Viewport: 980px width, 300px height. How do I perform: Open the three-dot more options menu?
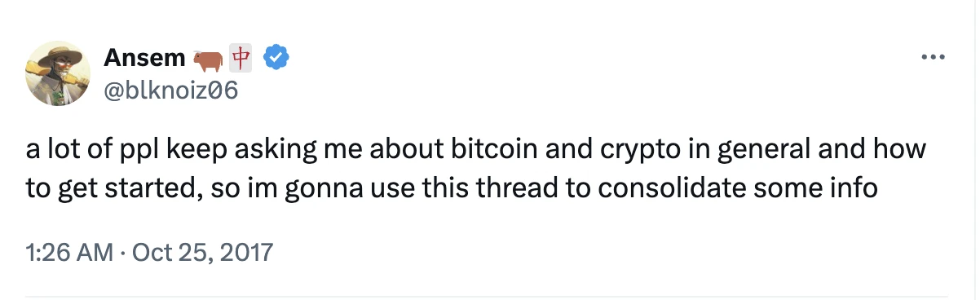point(931,58)
